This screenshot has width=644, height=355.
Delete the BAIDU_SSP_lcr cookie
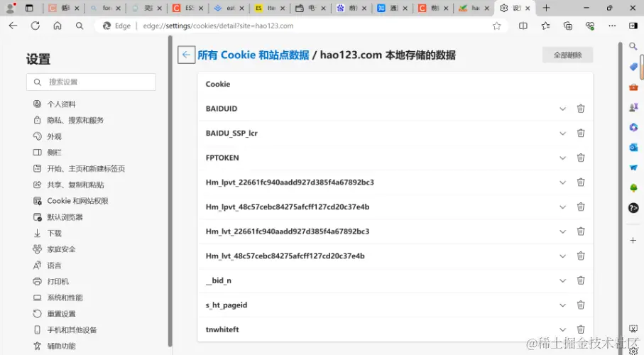580,133
